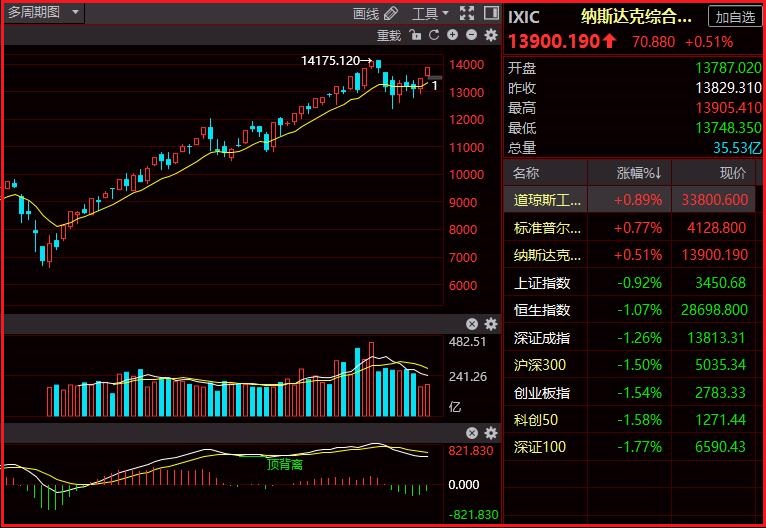766x528 pixels.
Task: Click the 名称 column header
Action: coord(526,173)
